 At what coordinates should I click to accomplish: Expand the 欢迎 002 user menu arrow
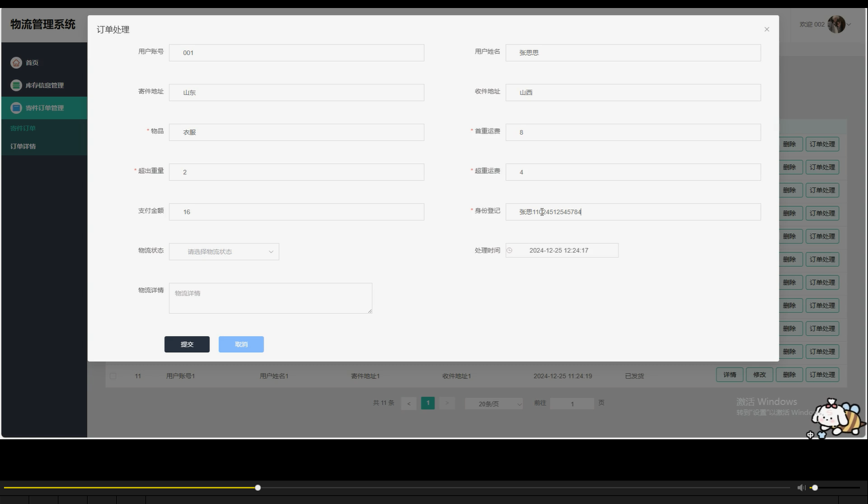point(849,25)
